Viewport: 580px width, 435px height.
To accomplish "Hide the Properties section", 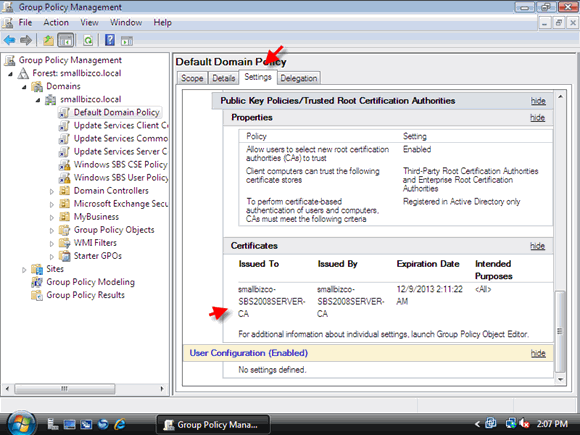I will point(537,118).
